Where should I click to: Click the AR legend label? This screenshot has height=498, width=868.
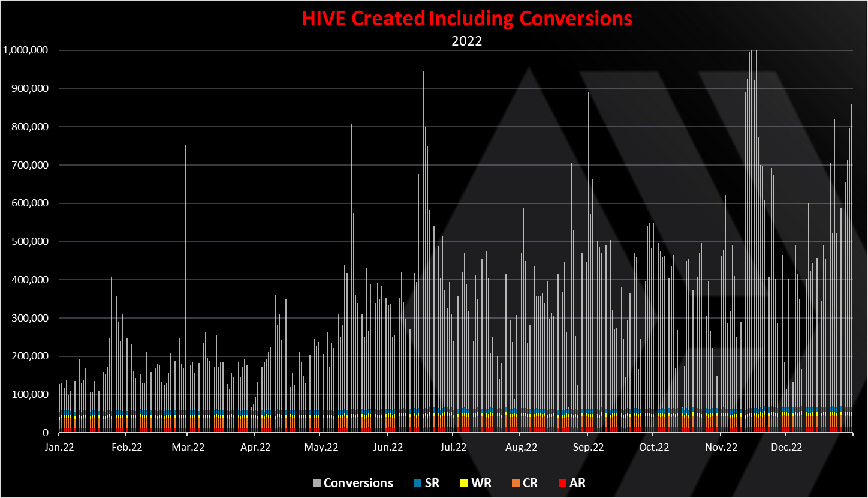coord(577,483)
